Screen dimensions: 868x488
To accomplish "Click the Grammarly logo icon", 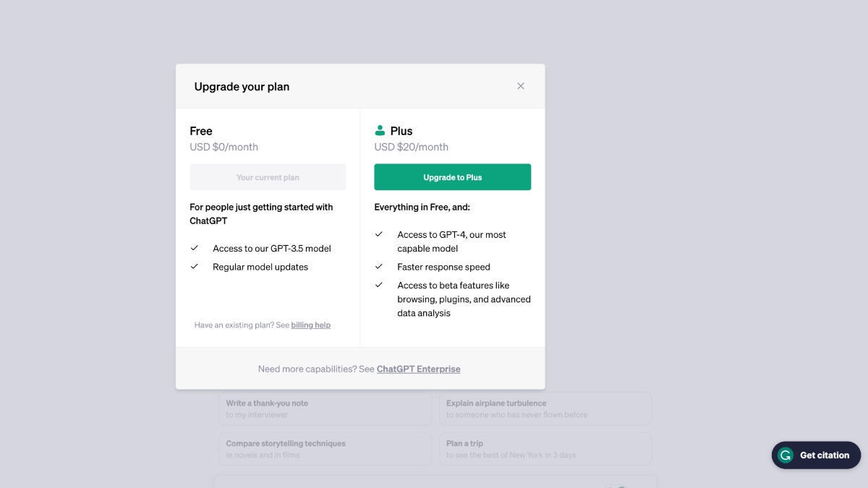I will [785, 455].
